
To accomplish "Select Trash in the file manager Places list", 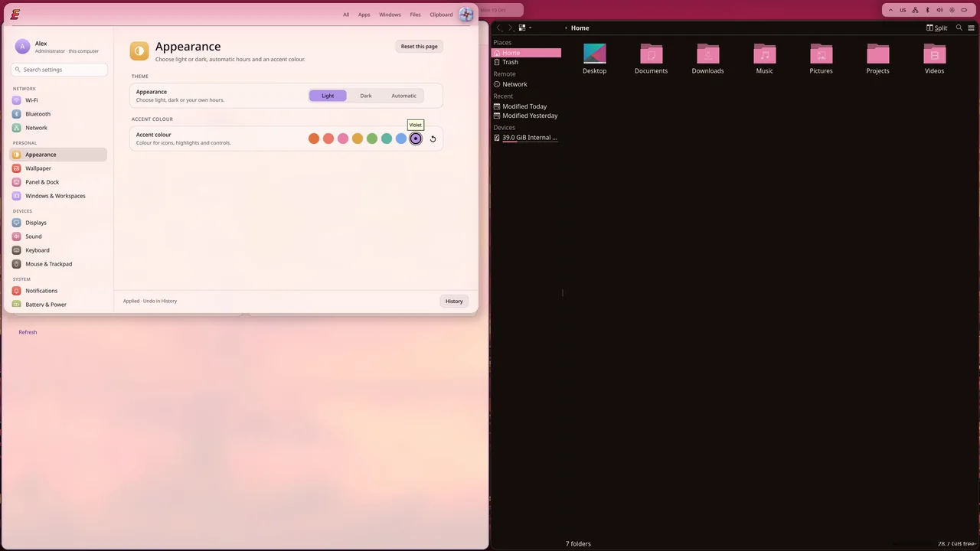I will pos(526,62).
